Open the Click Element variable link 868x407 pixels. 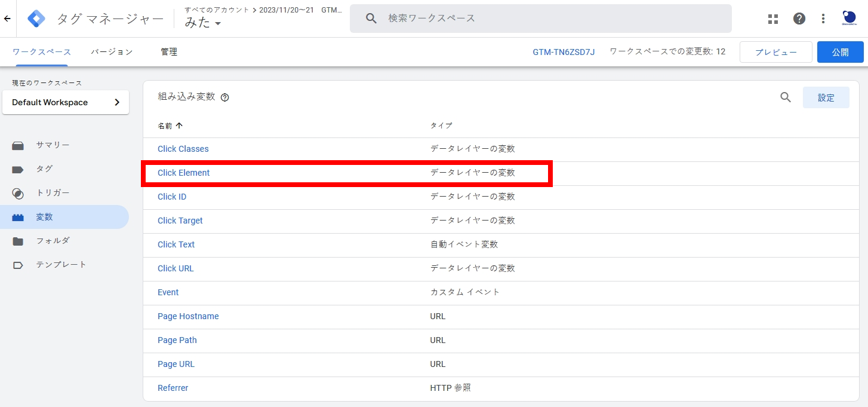tap(183, 172)
